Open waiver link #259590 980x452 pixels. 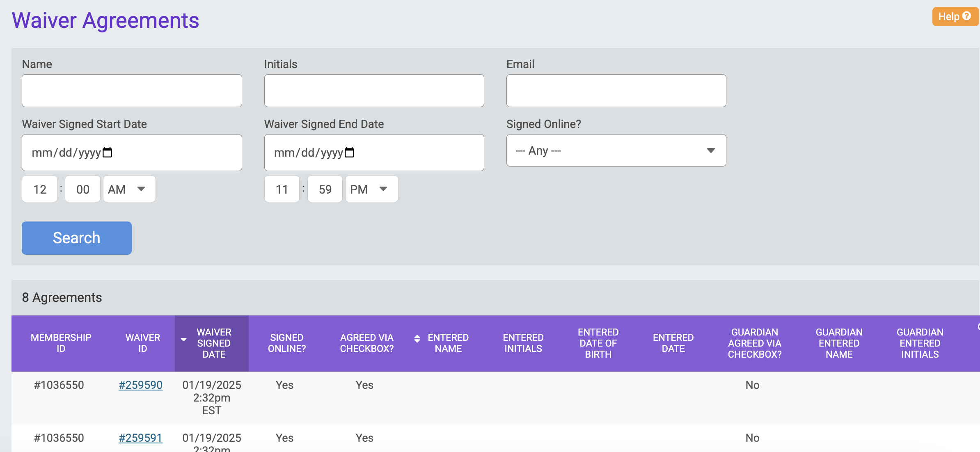point(140,385)
